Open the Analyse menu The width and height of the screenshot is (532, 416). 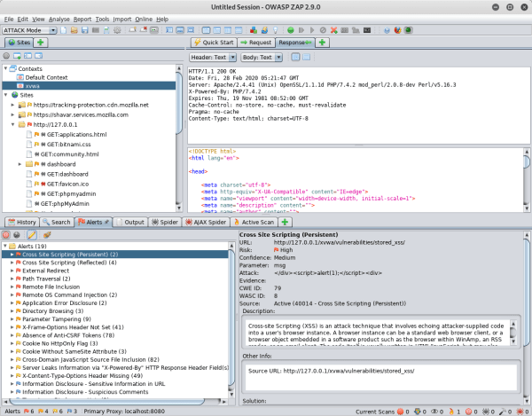coord(59,20)
